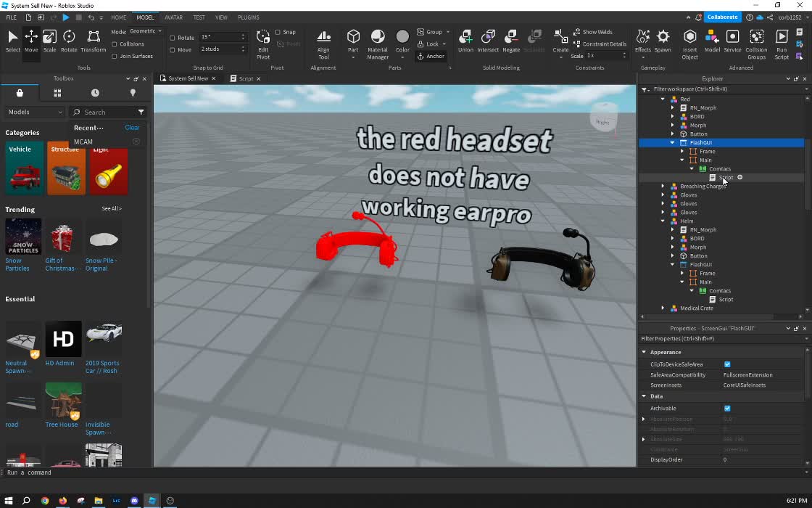Select the Union solid modeling tool
This screenshot has height=508, width=812.
pyautogui.click(x=465, y=40)
